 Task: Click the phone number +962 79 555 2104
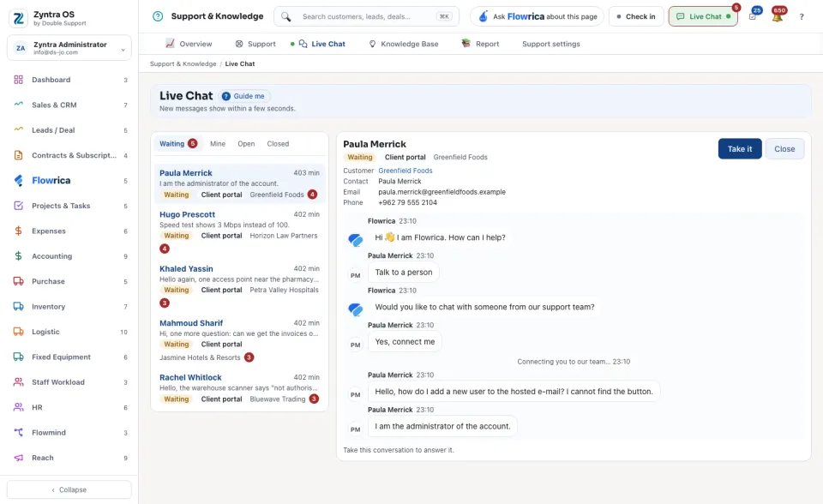pyautogui.click(x=407, y=202)
